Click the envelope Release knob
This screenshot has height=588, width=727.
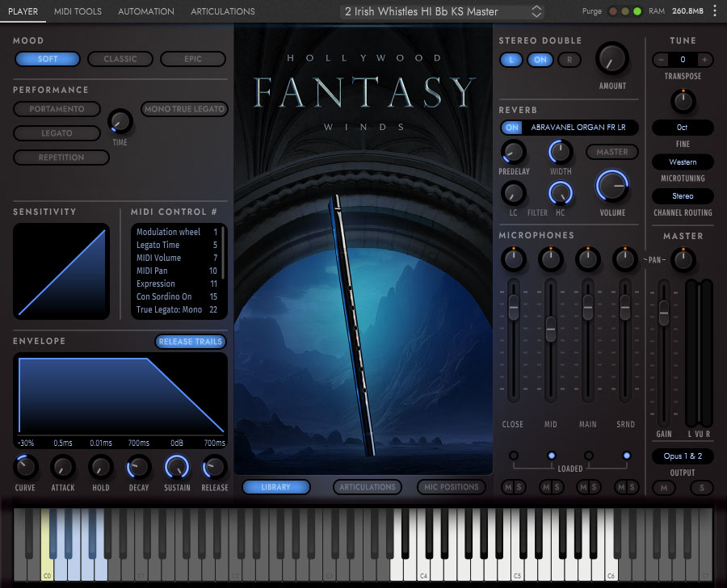click(x=215, y=467)
